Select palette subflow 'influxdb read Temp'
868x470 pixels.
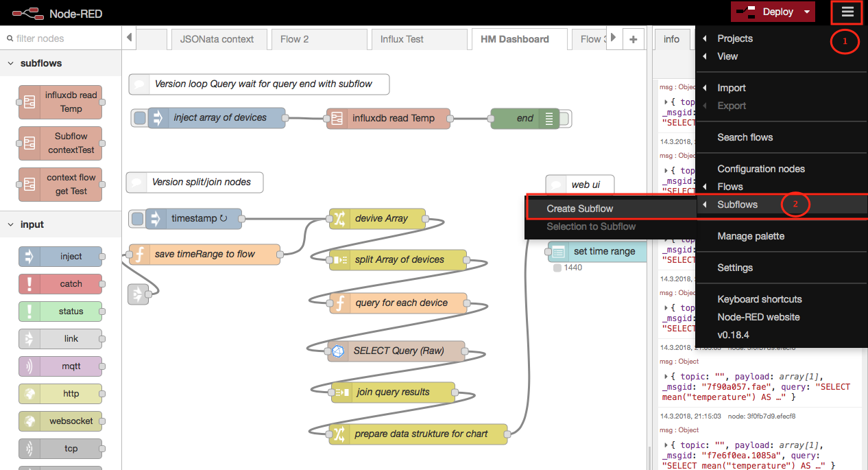(x=60, y=102)
